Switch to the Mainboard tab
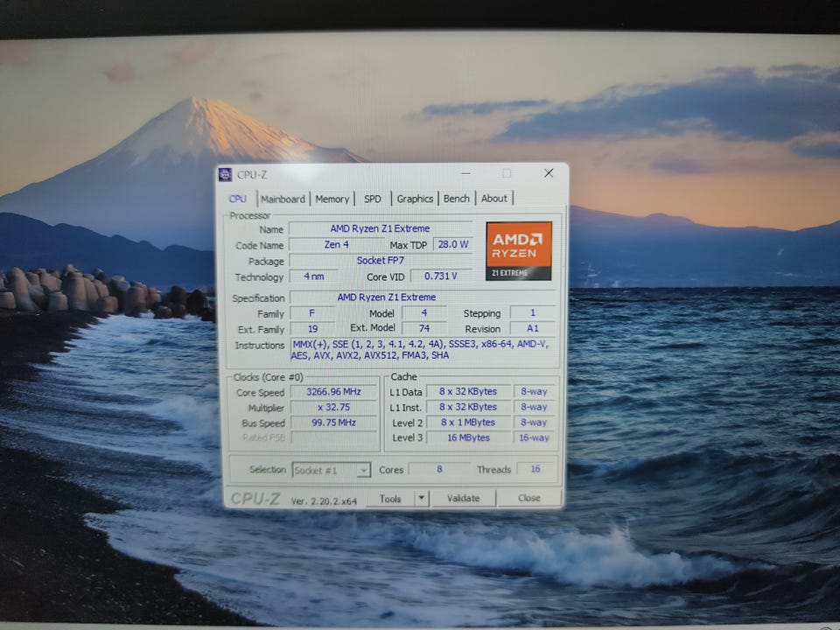This screenshot has width=840, height=630. [x=283, y=199]
